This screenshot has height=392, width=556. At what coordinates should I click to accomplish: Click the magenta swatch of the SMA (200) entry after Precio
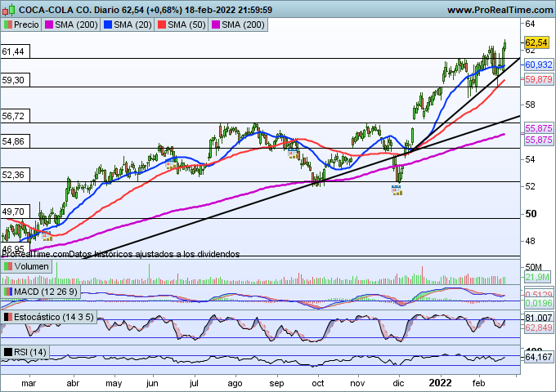click(x=49, y=24)
